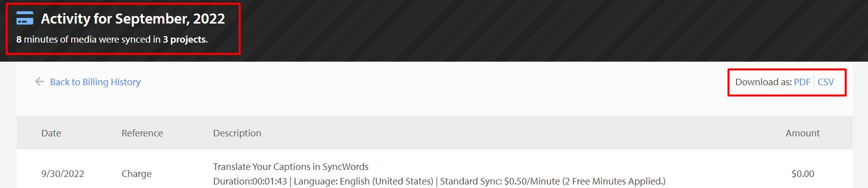Click the back arrow icon

pyautogui.click(x=40, y=82)
